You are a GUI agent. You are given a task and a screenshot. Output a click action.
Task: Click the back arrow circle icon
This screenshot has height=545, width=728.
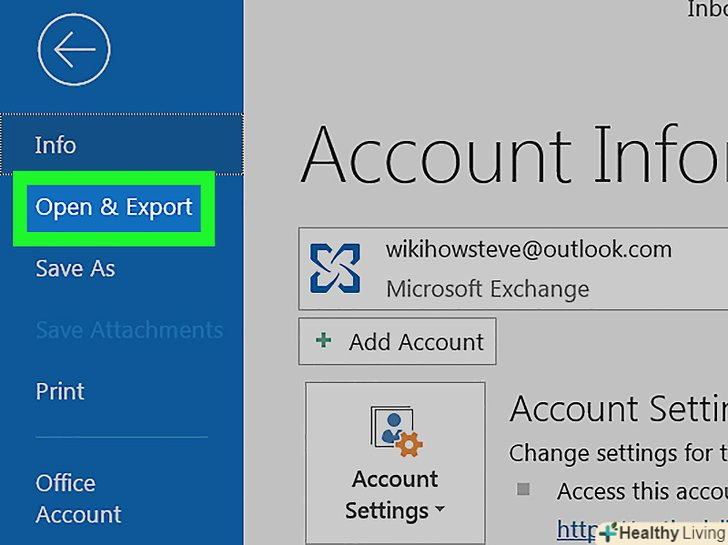click(74, 49)
